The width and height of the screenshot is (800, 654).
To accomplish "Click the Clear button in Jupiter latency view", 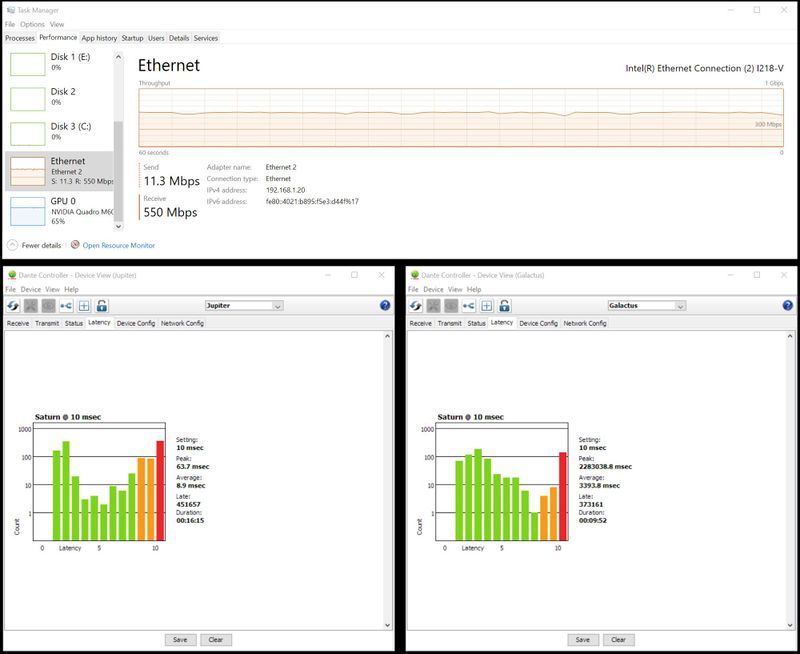I will [215, 640].
